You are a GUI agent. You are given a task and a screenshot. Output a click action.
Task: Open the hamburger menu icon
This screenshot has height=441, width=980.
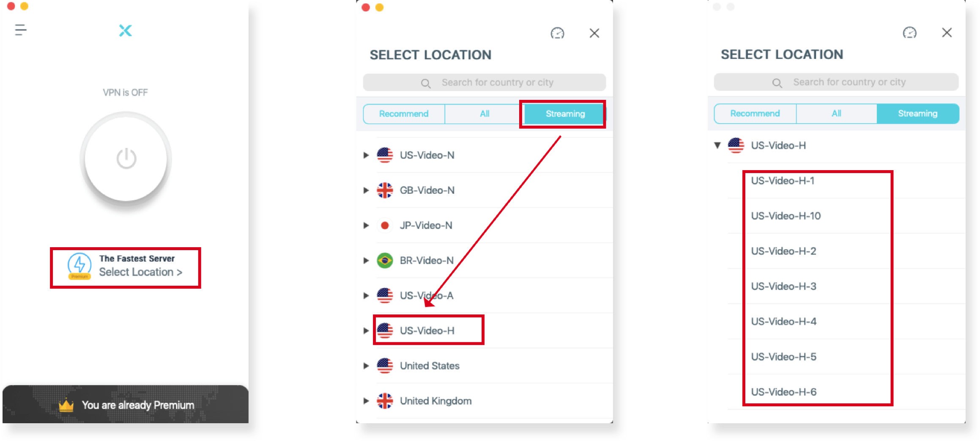click(21, 30)
